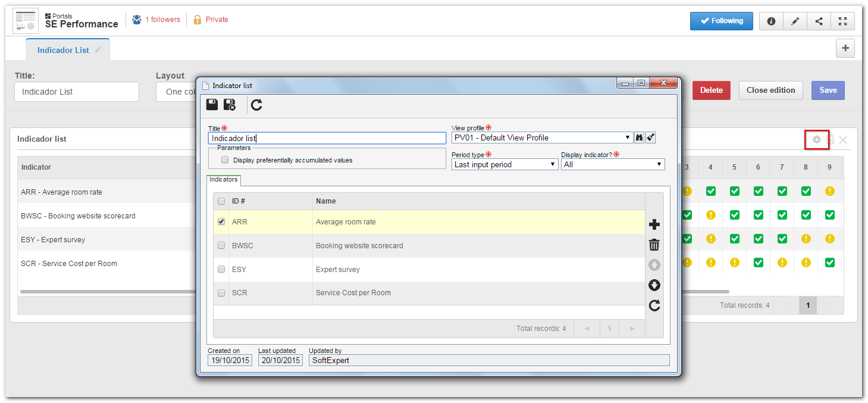This screenshot has width=868, height=403.
Task: Open the View profile dropdown
Action: (542, 138)
